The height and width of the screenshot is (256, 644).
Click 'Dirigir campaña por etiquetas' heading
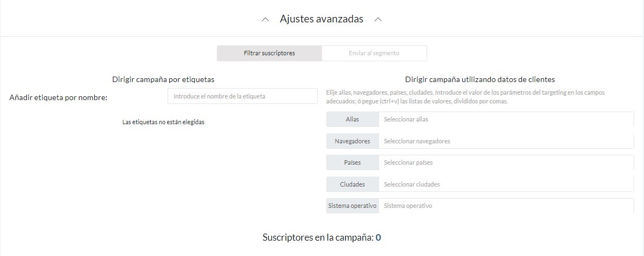(x=163, y=79)
